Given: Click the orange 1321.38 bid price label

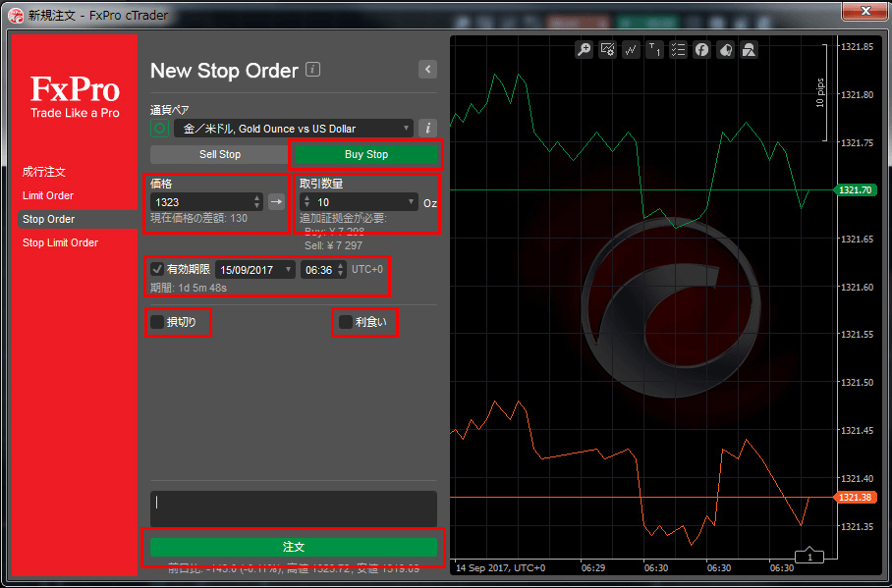Looking at the screenshot, I should click(x=855, y=497).
